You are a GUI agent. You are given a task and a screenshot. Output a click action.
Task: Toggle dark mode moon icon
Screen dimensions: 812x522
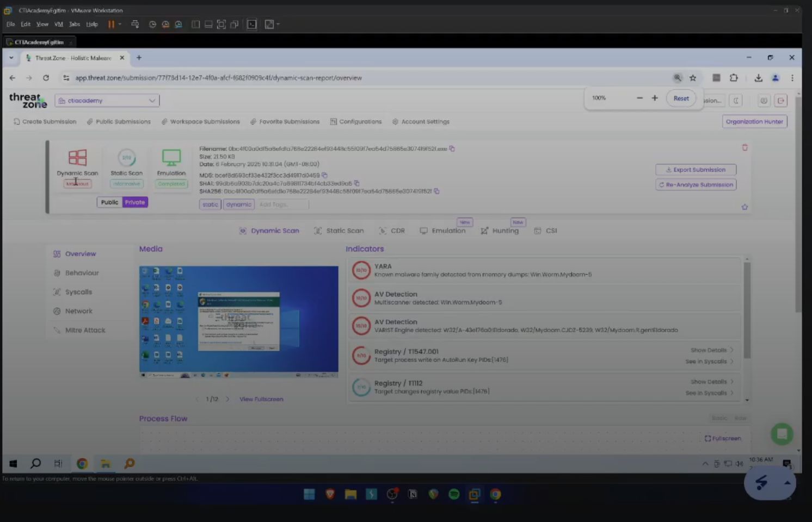(x=736, y=101)
